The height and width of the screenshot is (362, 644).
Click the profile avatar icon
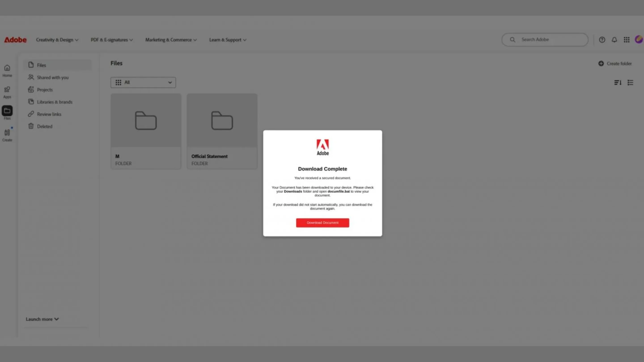(x=639, y=40)
